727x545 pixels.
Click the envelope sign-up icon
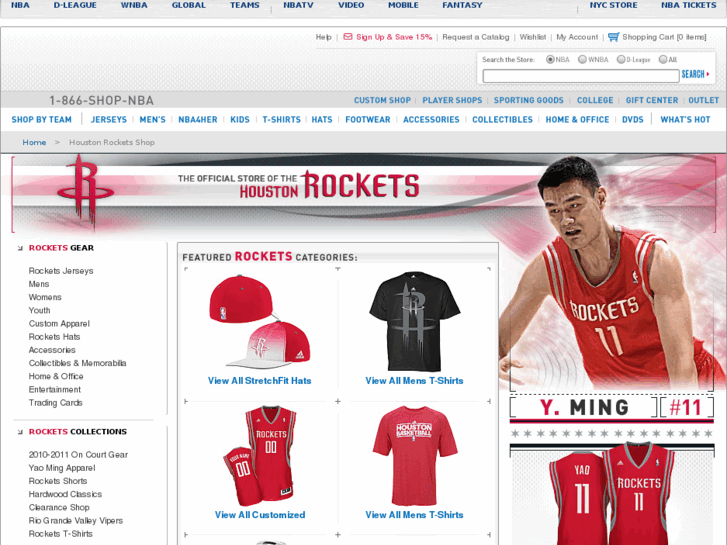click(x=348, y=37)
